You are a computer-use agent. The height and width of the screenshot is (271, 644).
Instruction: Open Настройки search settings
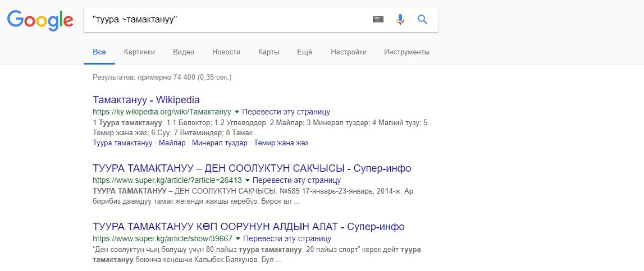coord(349,52)
